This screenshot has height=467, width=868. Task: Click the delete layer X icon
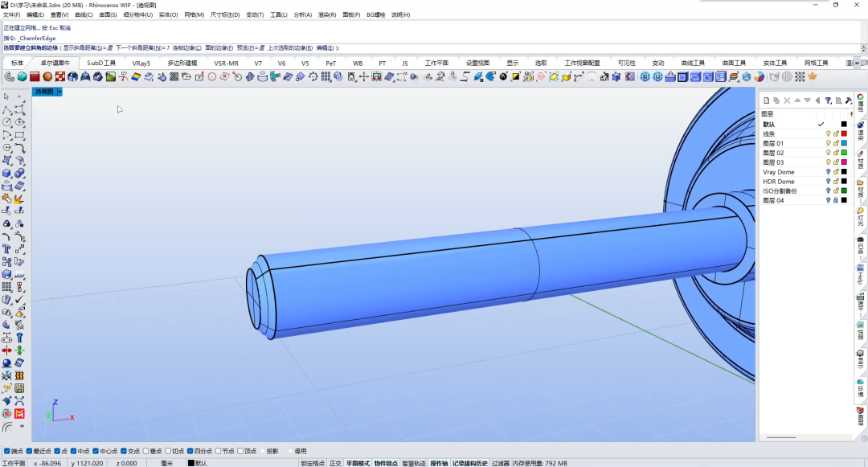pyautogui.click(x=787, y=100)
